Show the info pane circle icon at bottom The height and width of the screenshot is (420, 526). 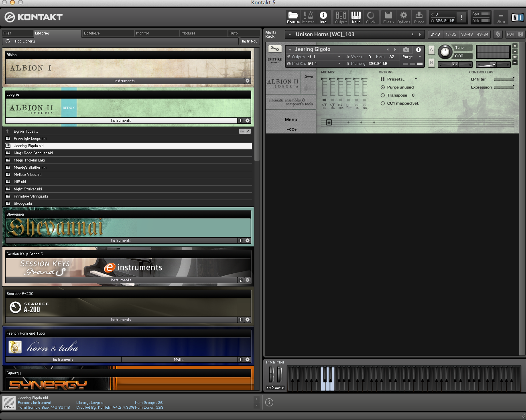(x=269, y=402)
